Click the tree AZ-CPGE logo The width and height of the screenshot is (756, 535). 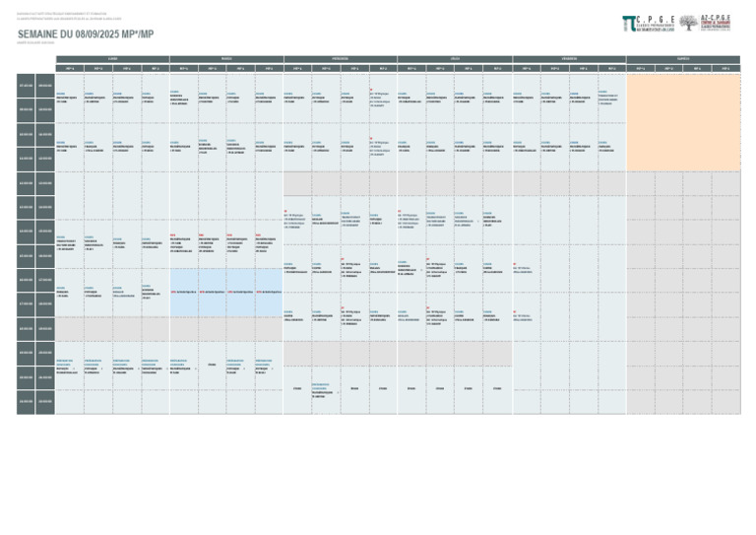(705, 23)
